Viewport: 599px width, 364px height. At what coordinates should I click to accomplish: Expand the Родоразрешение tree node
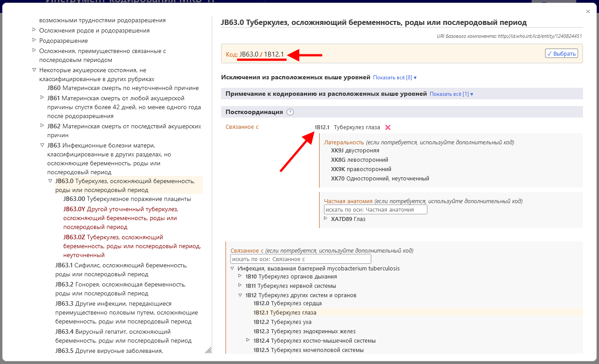[x=34, y=41]
